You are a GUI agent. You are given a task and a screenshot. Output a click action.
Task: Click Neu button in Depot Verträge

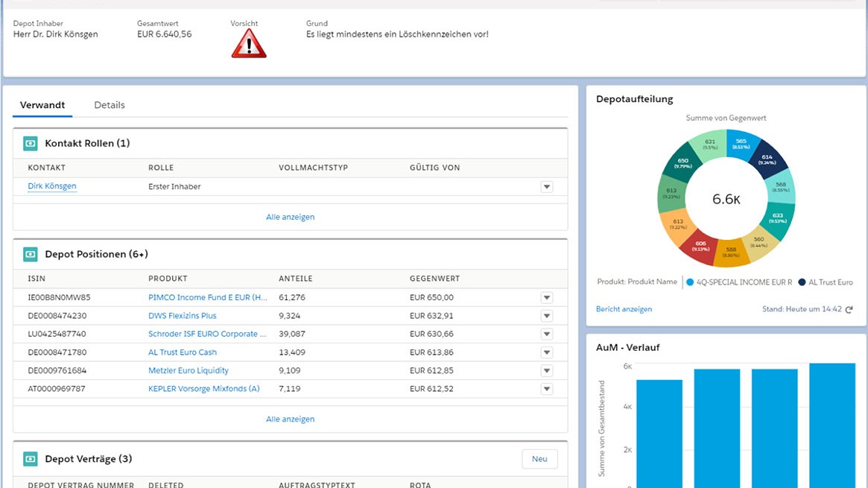tap(539, 459)
